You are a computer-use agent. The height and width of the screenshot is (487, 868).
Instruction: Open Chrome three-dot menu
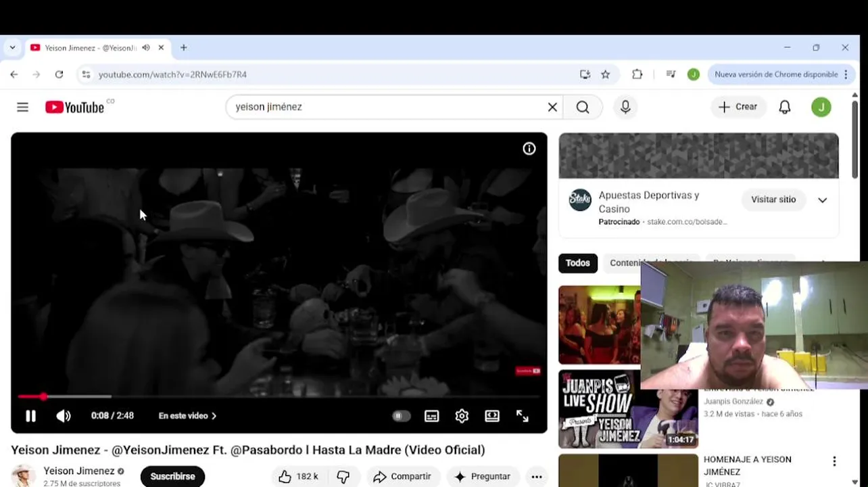tap(846, 74)
